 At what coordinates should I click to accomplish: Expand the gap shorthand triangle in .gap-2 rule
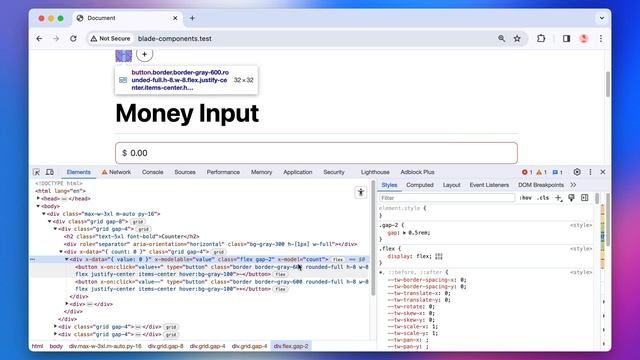pyautogui.click(x=404, y=233)
